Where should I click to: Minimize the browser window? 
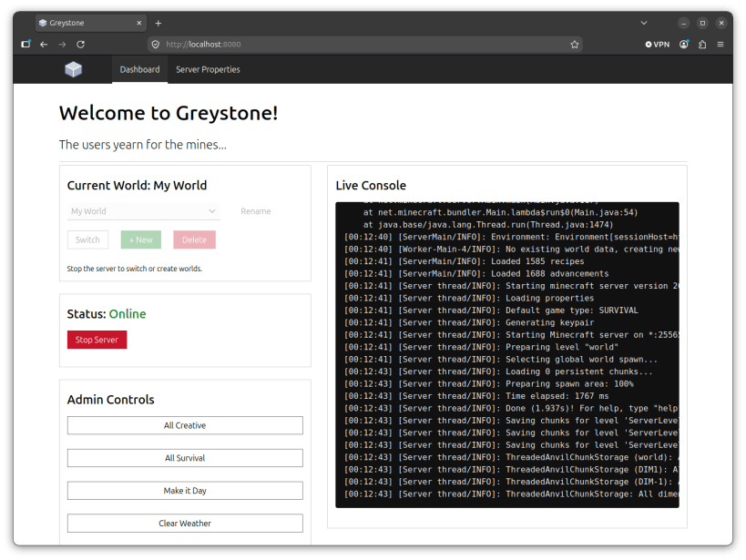684,23
